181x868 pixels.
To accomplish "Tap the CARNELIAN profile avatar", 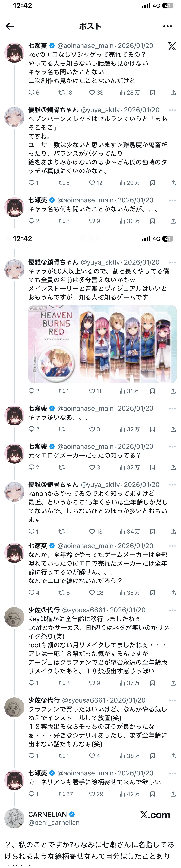I will pos(14,818).
